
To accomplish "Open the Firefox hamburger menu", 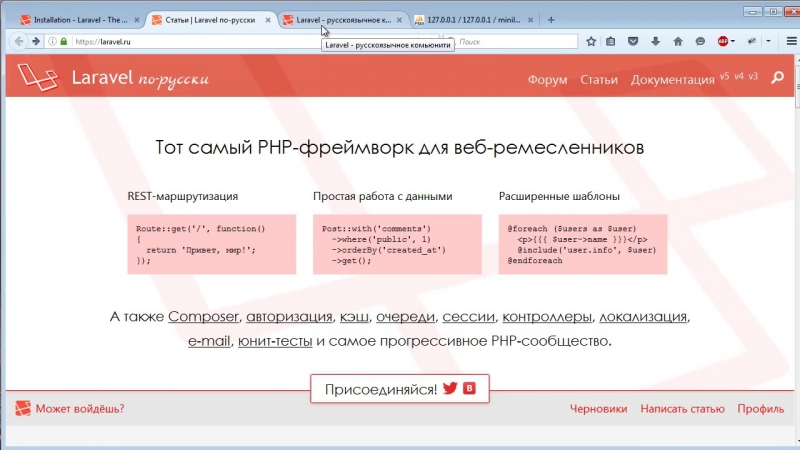I will [x=791, y=41].
